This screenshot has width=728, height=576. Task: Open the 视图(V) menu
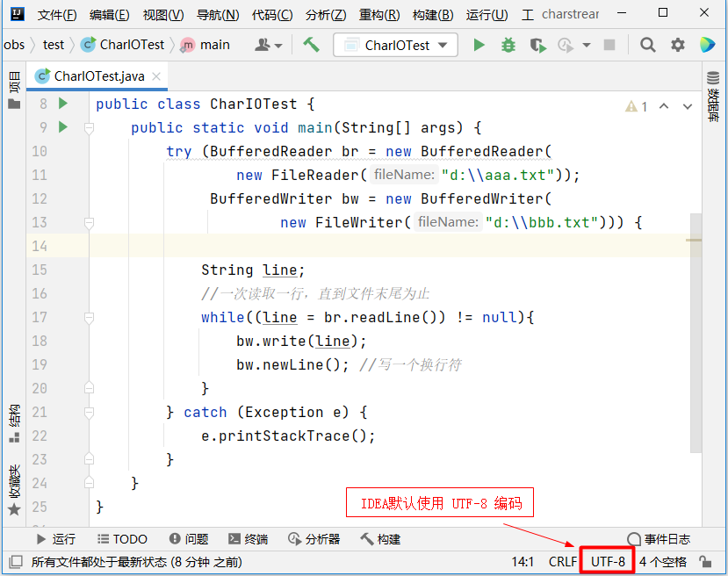163,15
